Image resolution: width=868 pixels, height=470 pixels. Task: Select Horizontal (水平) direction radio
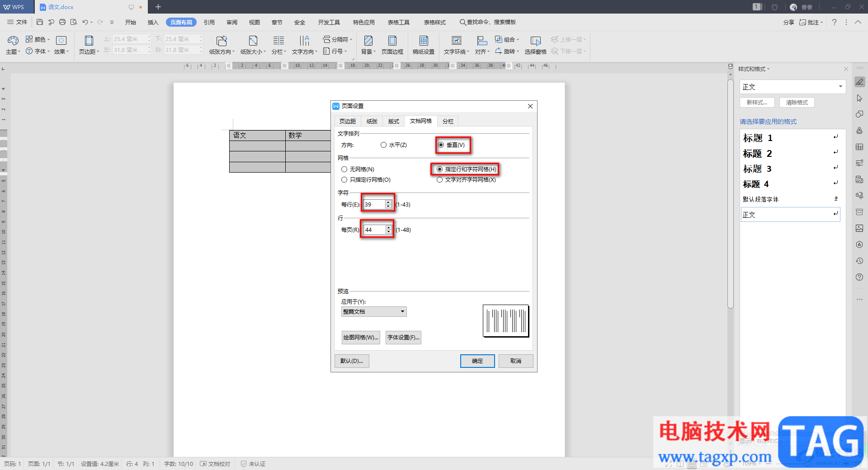383,145
